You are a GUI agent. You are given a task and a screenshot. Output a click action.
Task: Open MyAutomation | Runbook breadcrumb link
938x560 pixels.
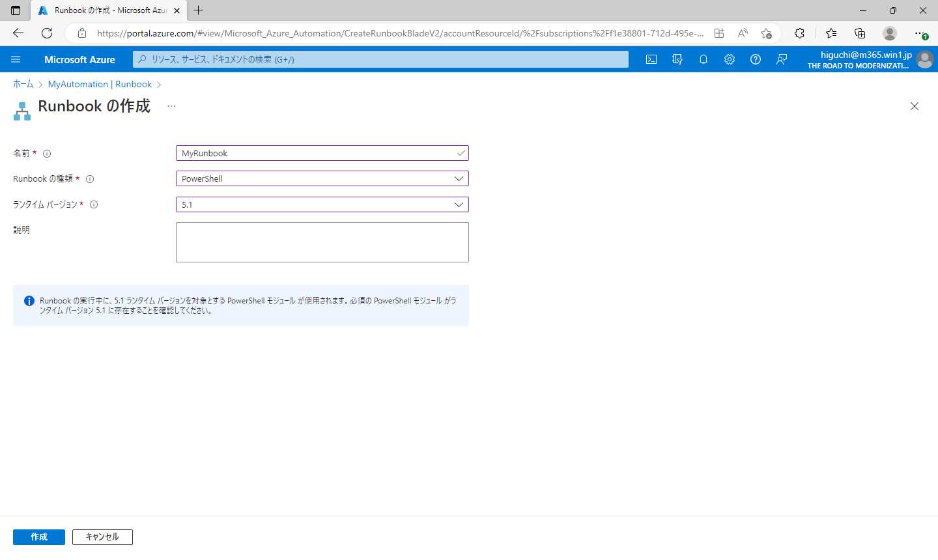tap(100, 84)
